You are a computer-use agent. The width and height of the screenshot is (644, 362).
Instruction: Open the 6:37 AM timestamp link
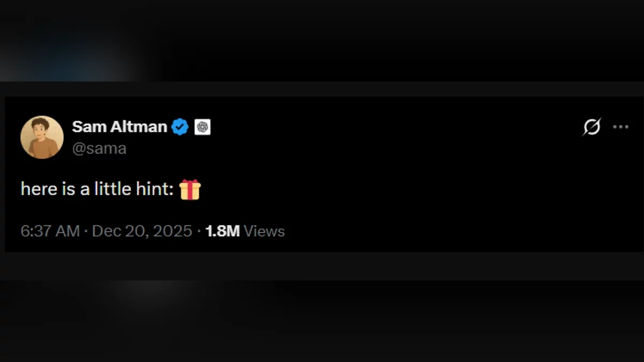pos(50,231)
